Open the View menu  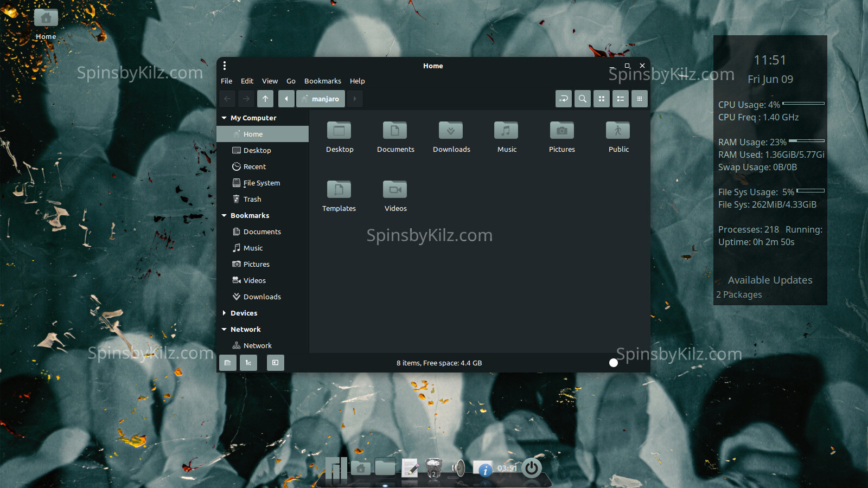coord(270,81)
